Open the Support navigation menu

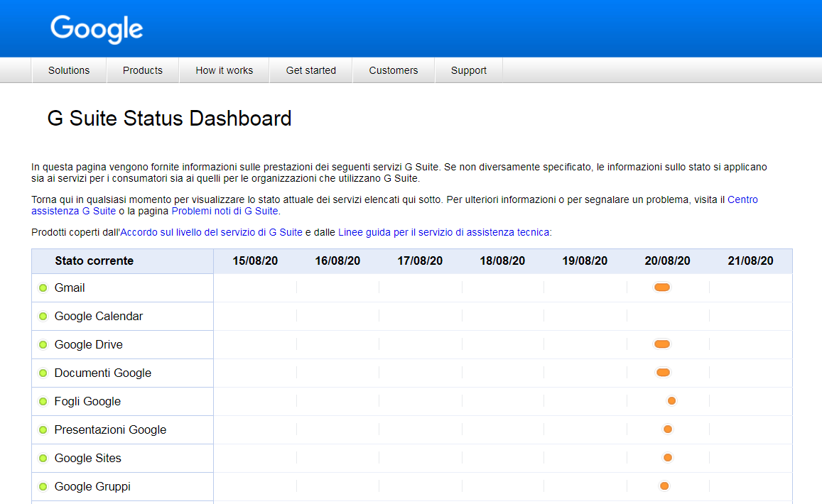468,70
